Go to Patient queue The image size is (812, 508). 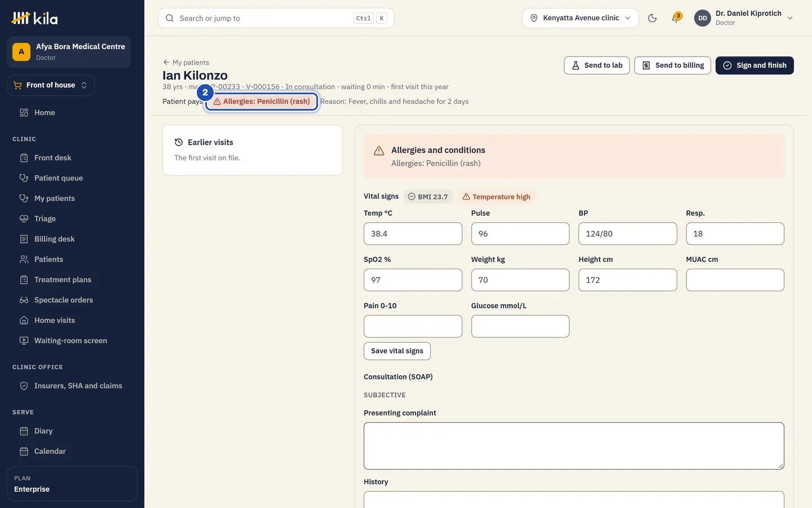point(72,178)
